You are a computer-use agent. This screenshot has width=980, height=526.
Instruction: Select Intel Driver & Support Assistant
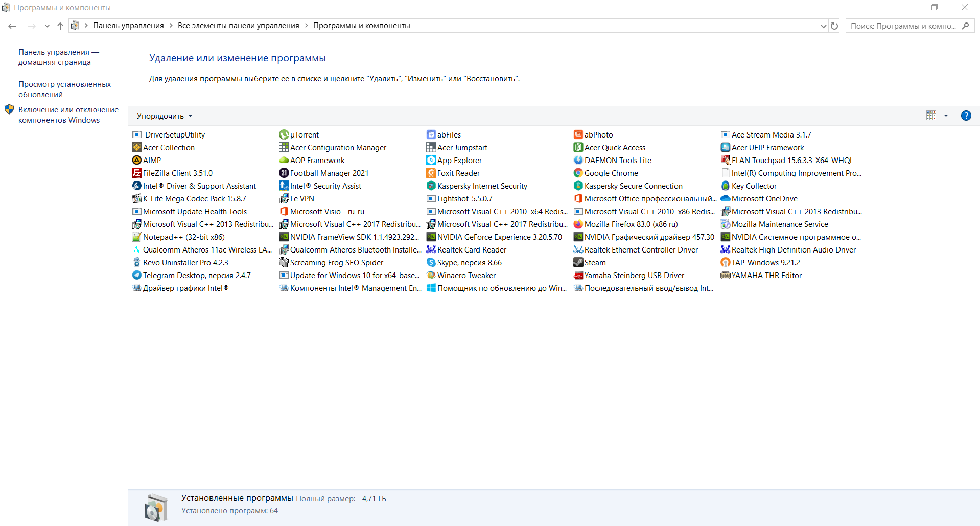tap(194, 186)
